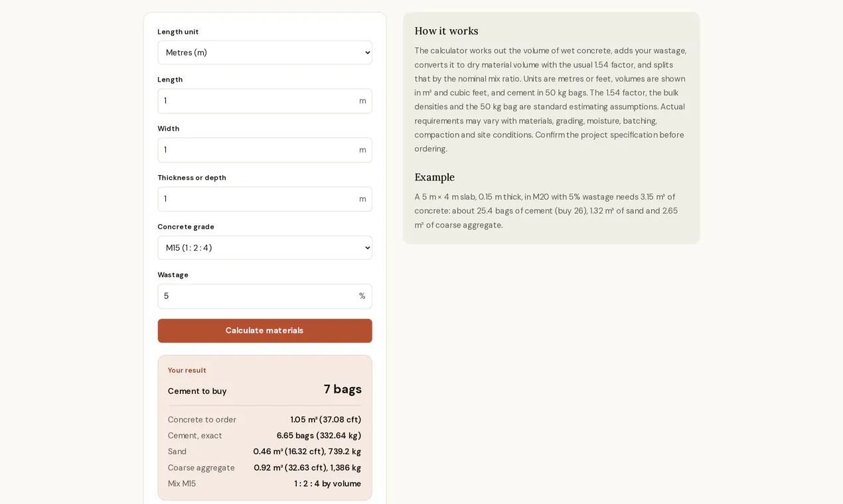Click the Length input field
The width and height of the screenshot is (843, 504).
click(x=264, y=101)
